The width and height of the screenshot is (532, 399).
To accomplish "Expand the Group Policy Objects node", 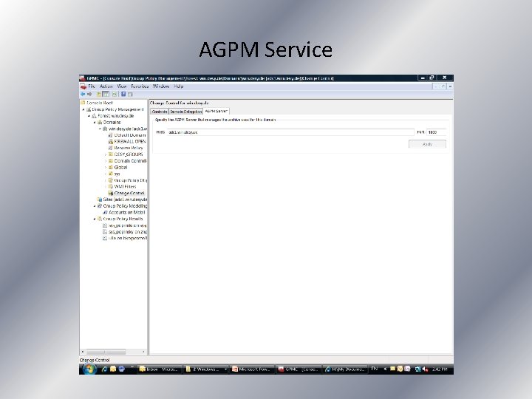I will [x=106, y=180].
